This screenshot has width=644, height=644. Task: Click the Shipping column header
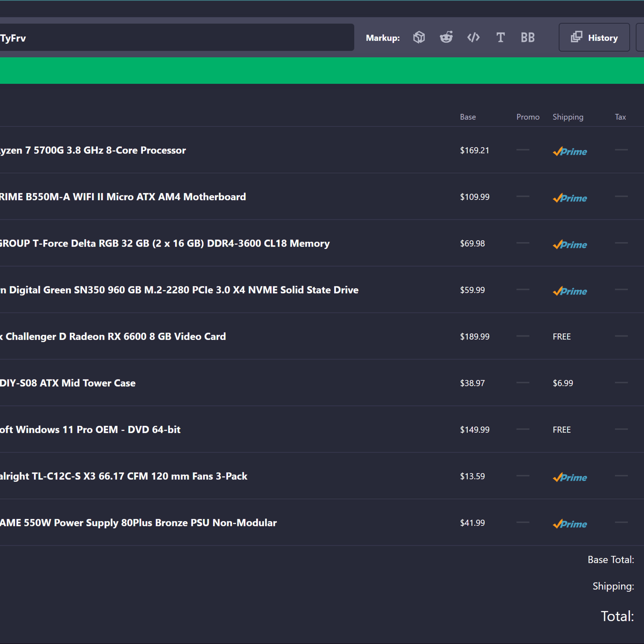[x=568, y=117]
